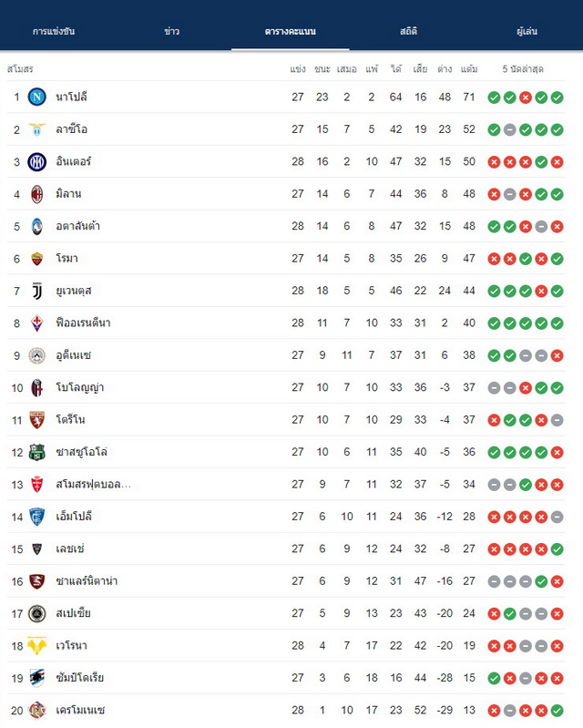
Task: Click the Sassuolo green crest icon
Action: coord(36,452)
